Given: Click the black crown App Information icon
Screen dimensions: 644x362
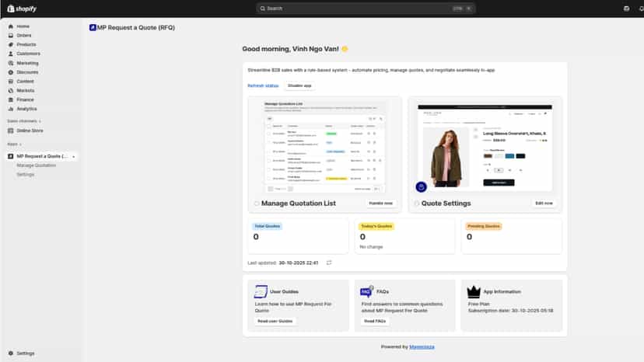Looking at the screenshot, I should (x=474, y=291).
